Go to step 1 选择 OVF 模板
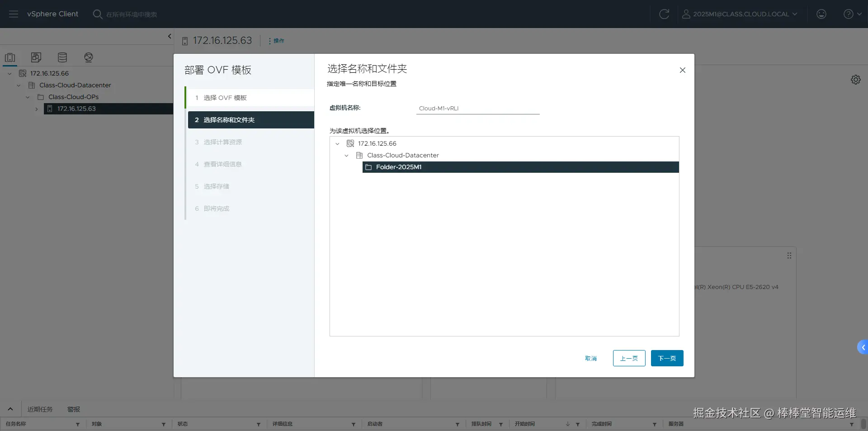 click(250, 98)
